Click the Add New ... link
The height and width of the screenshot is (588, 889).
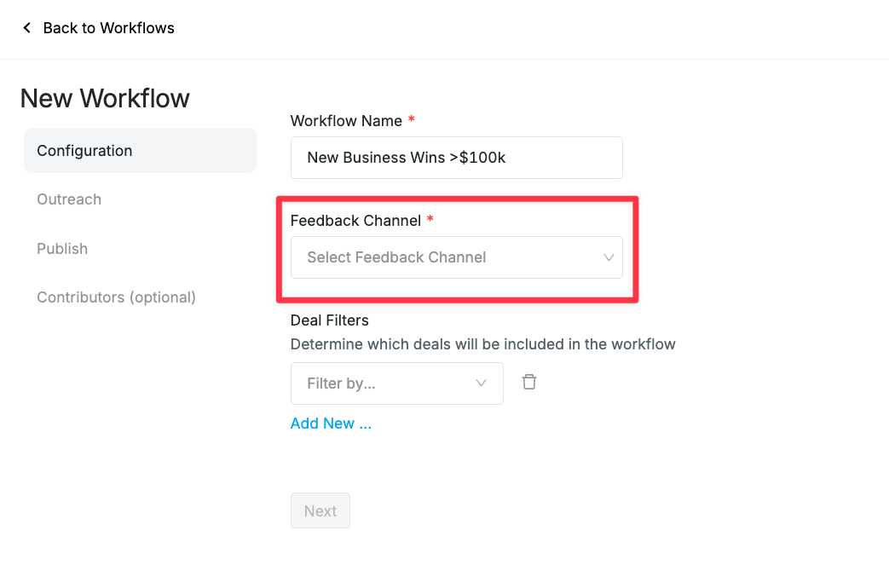pyautogui.click(x=331, y=424)
